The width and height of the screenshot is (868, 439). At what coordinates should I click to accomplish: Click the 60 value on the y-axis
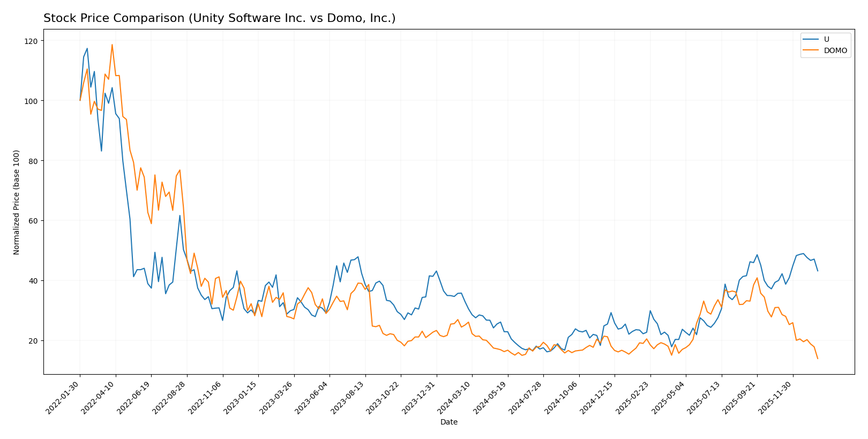[x=33, y=221]
